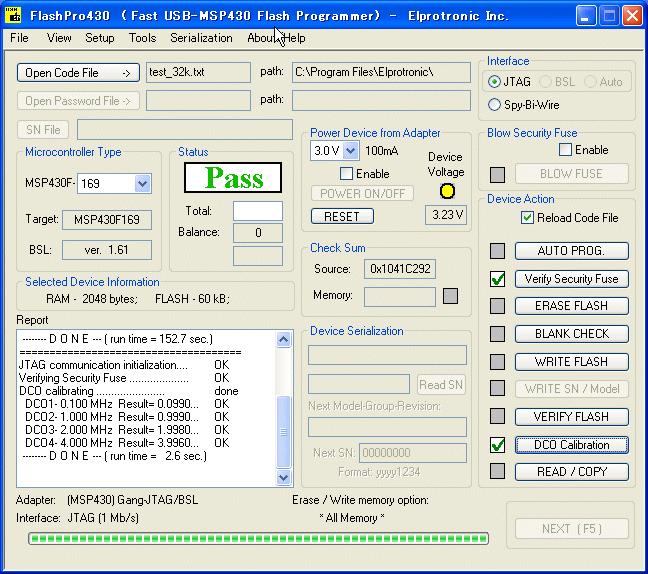648x574 pixels.
Task: Expand the MSP430F microcontroller type dropdown
Action: pyautogui.click(x=142, y=184)
